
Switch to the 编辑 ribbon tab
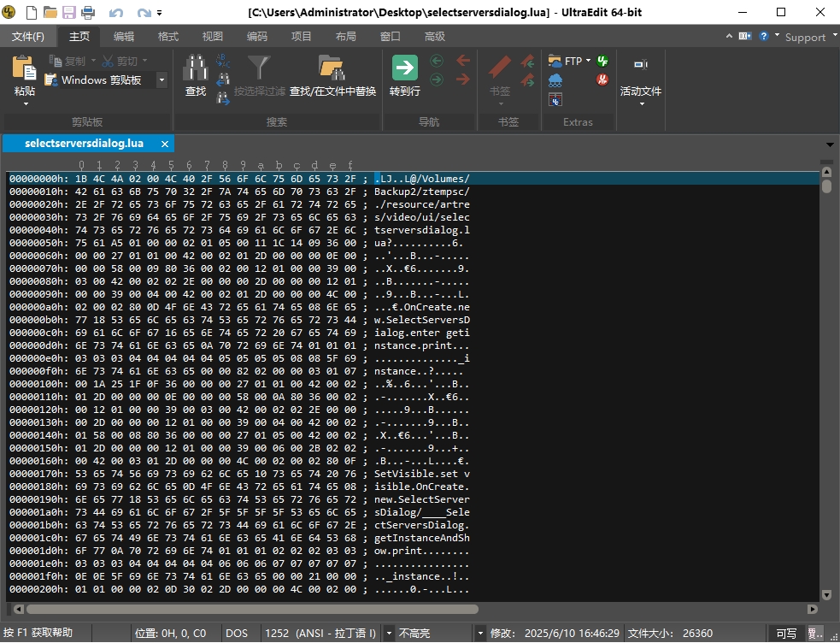tap(124, 37)
